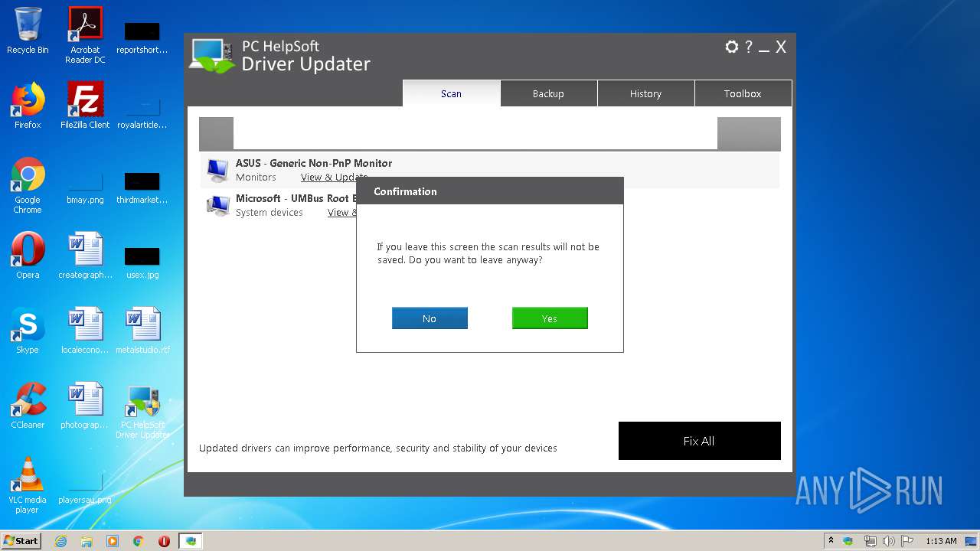Select the bmay.png desktop file
Viewport: 980px width, 551px height.
tap(85, 188)
